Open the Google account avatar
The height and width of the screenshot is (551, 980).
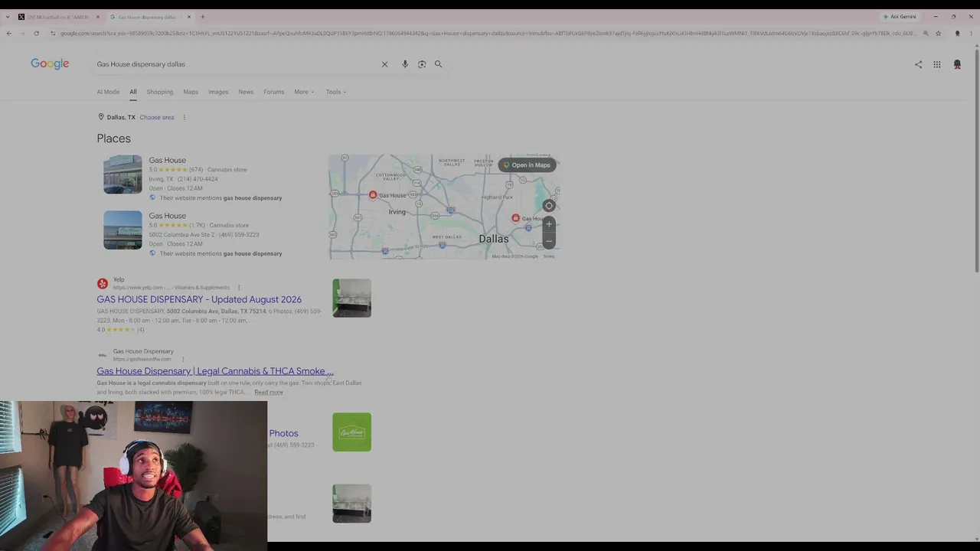click(957, 65)
